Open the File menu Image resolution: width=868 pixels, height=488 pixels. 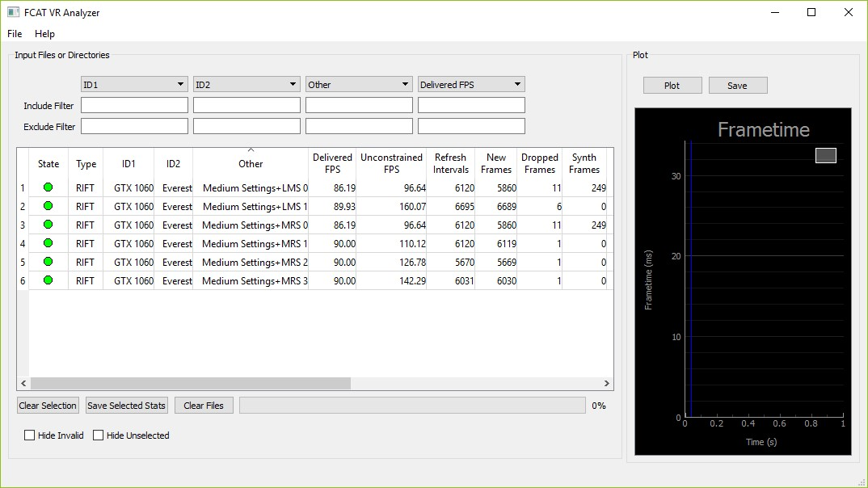pos(15,34)
